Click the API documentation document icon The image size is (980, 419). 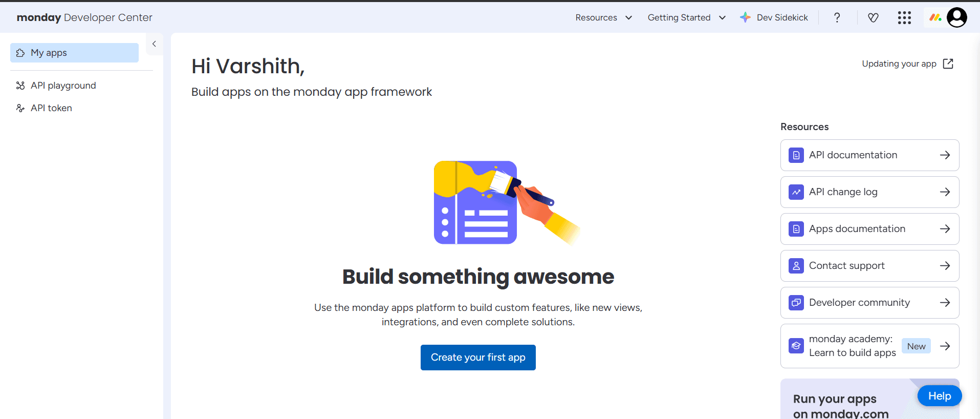[796, 155]
